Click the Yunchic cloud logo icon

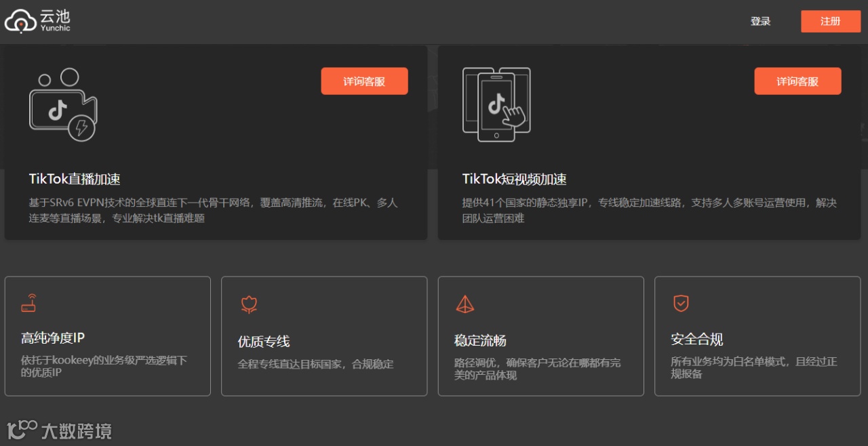point(20,22)
